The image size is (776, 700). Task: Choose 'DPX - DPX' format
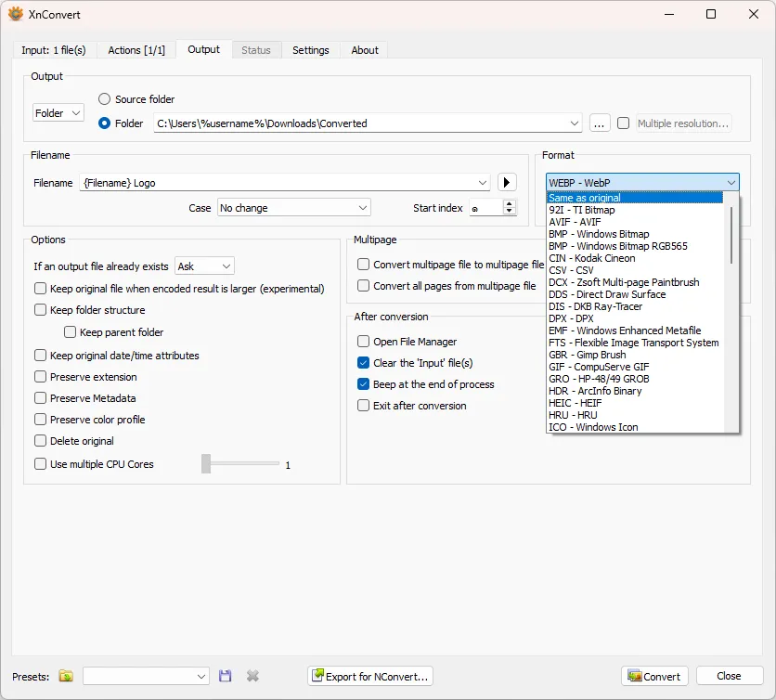[635, 318]
